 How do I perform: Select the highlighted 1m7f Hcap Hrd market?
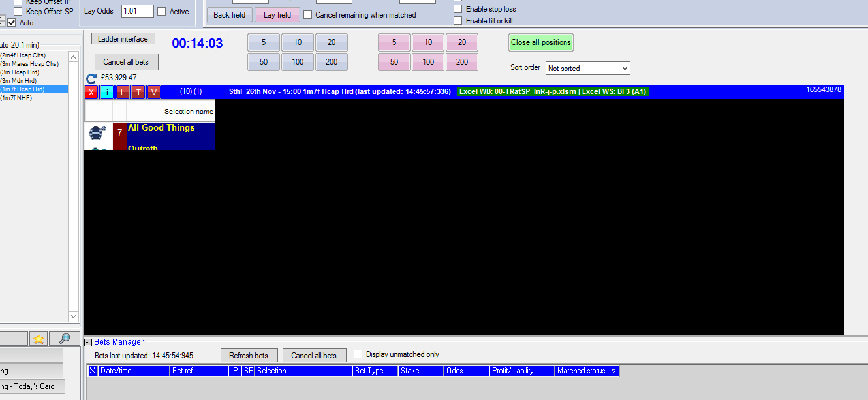click(x=34, y=89)
